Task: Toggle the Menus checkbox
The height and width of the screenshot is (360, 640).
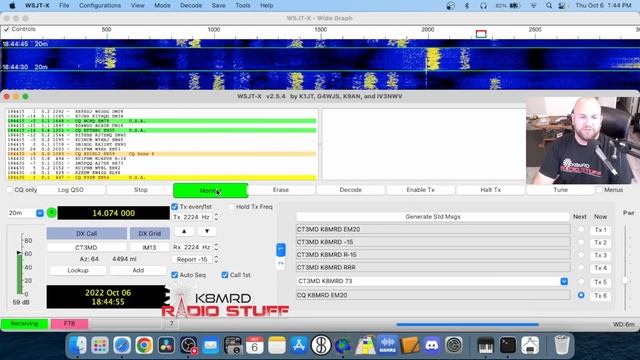Action: (x=599, y=190)
